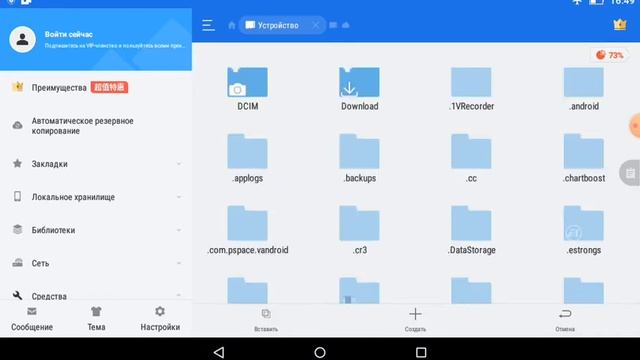
Task: Tap Войти сейчас to sign in
Action: (x=69, y=35)
